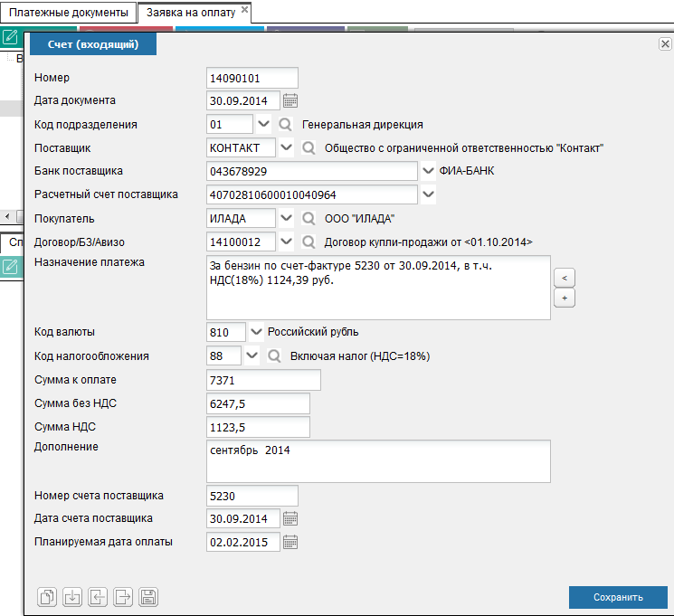
Task: Click Покупатель field ИЛАДА
Action: point(241,218)
